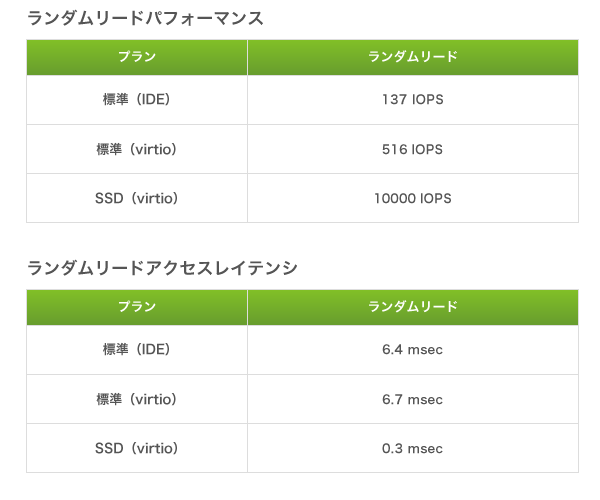The image size is (600, 500).
Task: Click SSD（virtio）cell in performance table
Action: coord(137,198)
